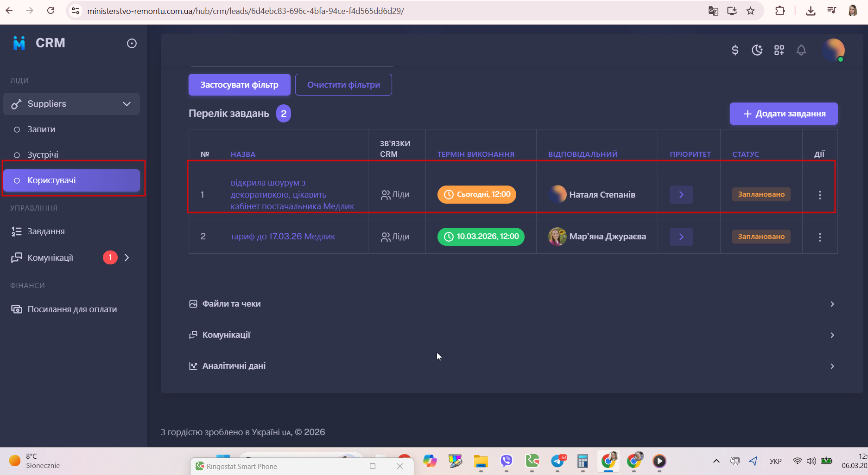Click the 'Сьогодні, 12:00' deadline badge
This screenshot has width=868, height=475.
click(x=477, y=194)
